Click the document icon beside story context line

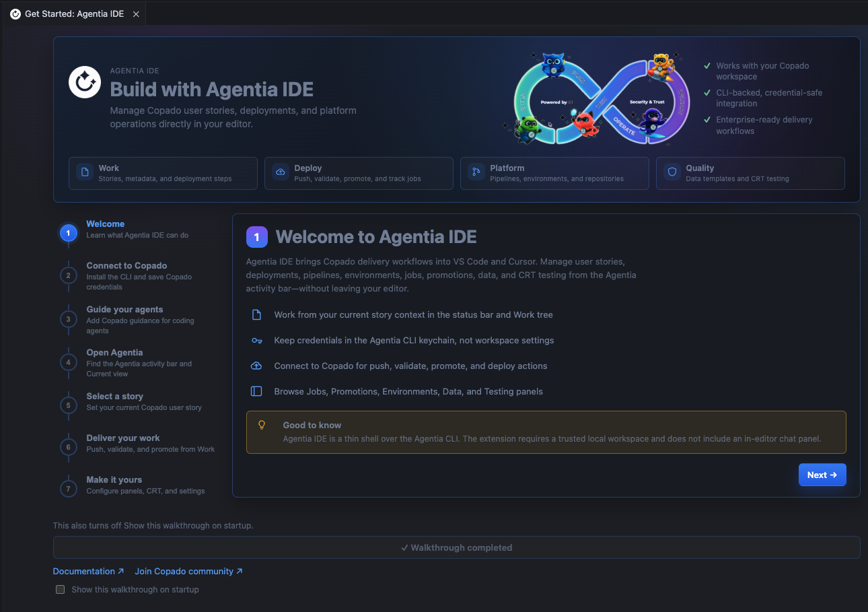[256, 315]
